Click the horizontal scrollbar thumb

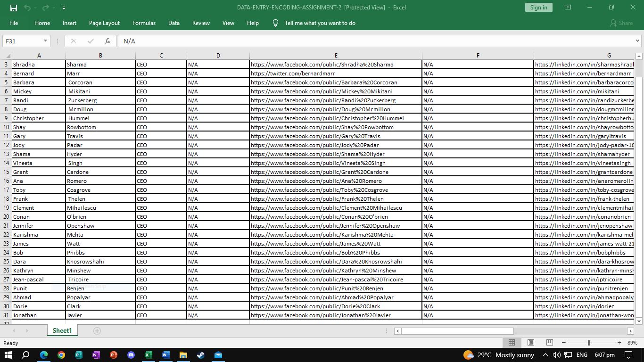[457, 331]
